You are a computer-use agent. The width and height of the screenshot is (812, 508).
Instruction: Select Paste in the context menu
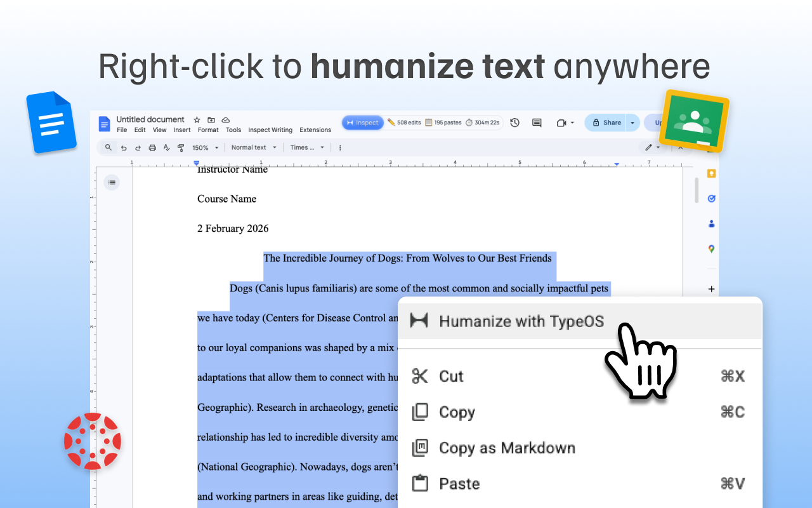pyautogui.click(x=580, y=484)
